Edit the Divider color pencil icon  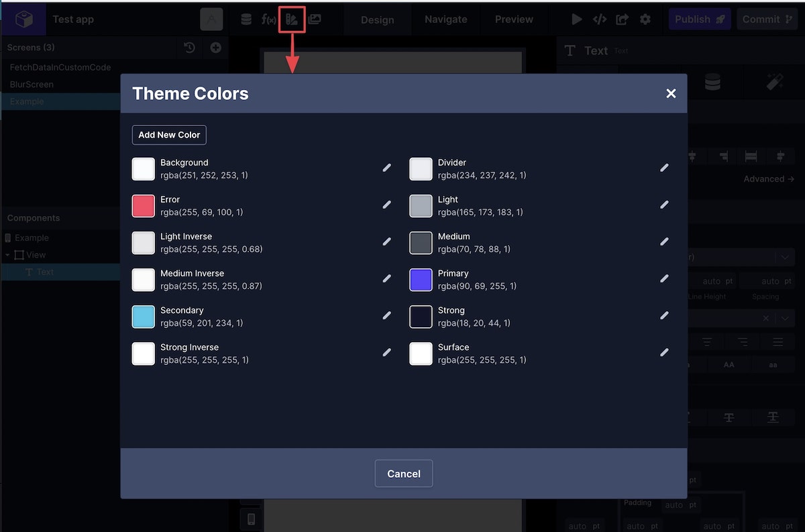tap(664, 168)
